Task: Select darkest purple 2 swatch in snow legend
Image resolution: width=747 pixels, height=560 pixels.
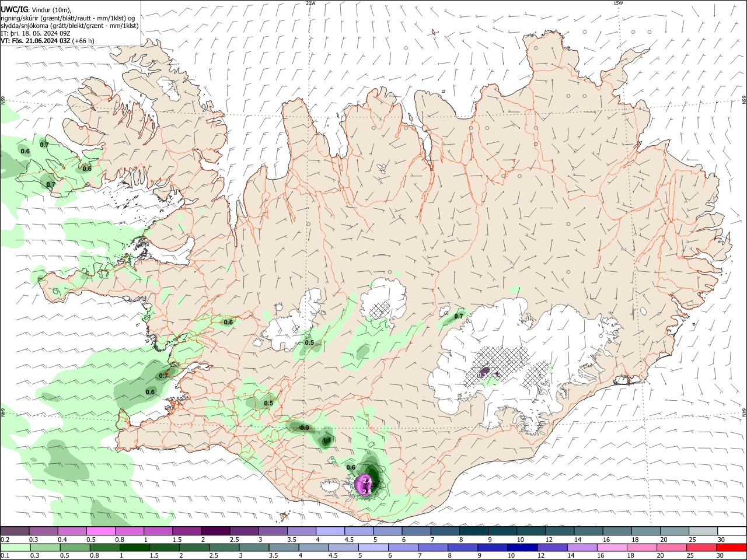Action: point(215,531)
